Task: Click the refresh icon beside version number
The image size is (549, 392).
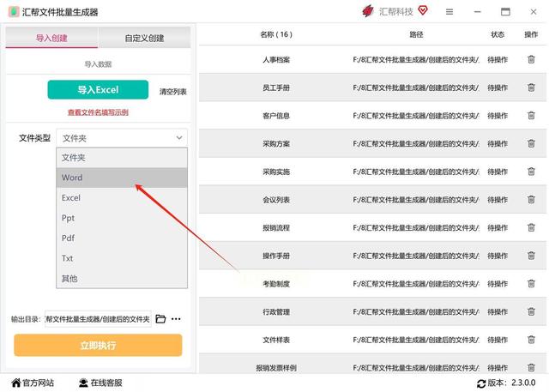Action: [x=481, y=383]
